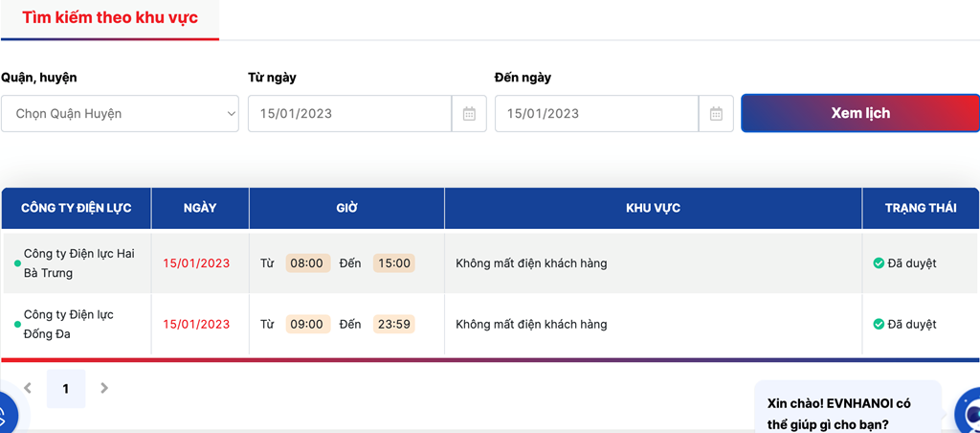
Task: Click the EVNHANOI greeting chat bubble
Action: [848, 408]
